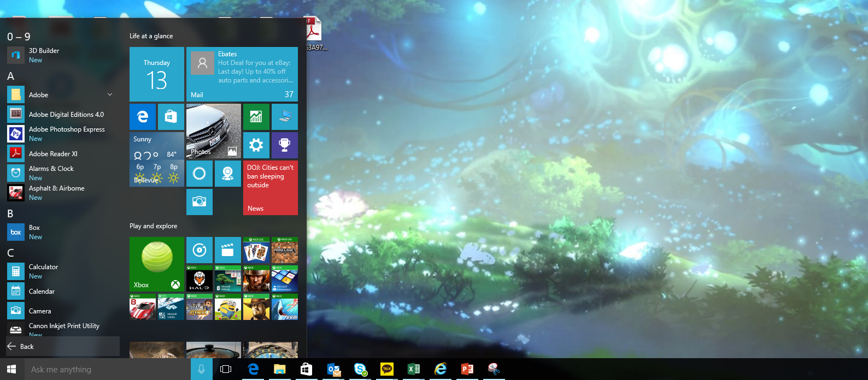Open the Store tile in Start
The height and width of the screenshot is (380, 868).
point(171,117)
